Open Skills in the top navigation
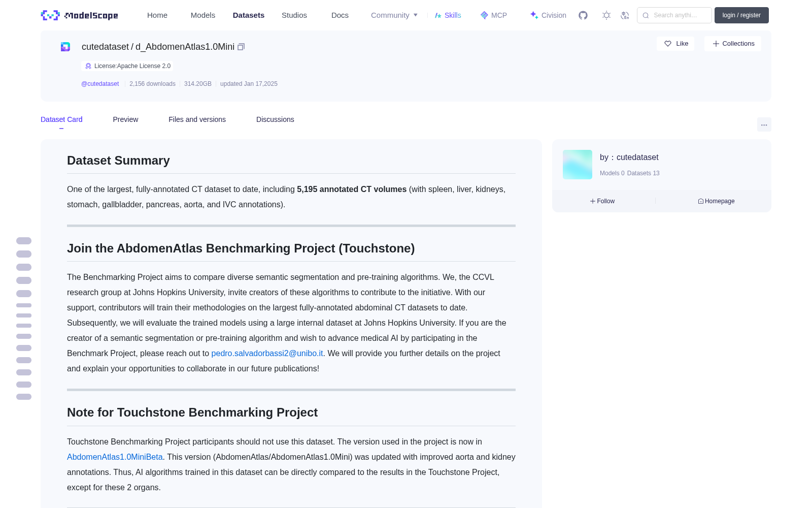 pos(448,15)
